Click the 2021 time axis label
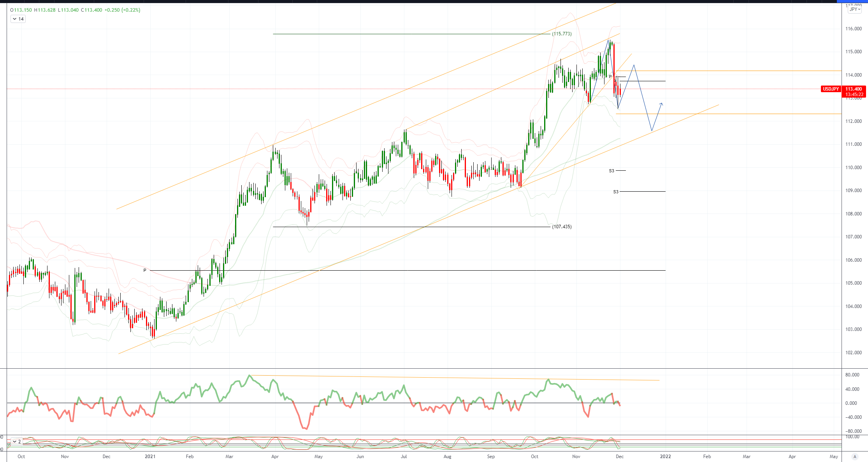Viewport: 868px width, 462px height. pyautogui.click(x=150, y=457)
